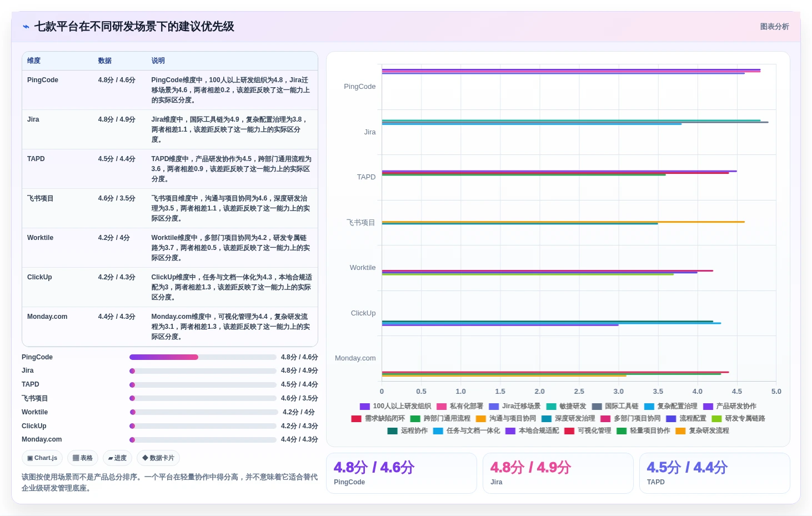Toggle the 跨部门通用流程 legend series
Image resolution: width=812 pixels, height=516 pixels.
tap(440, 419)
